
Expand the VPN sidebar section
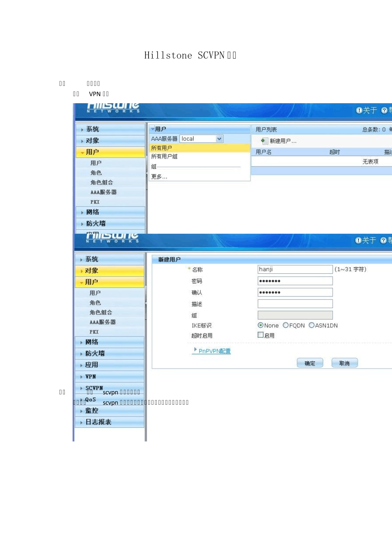click(110, 377)
